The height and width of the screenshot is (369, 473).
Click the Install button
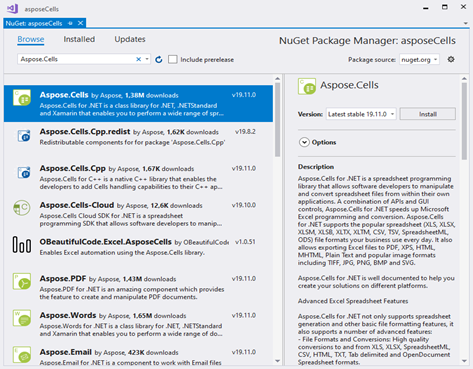tap(428, 114)
